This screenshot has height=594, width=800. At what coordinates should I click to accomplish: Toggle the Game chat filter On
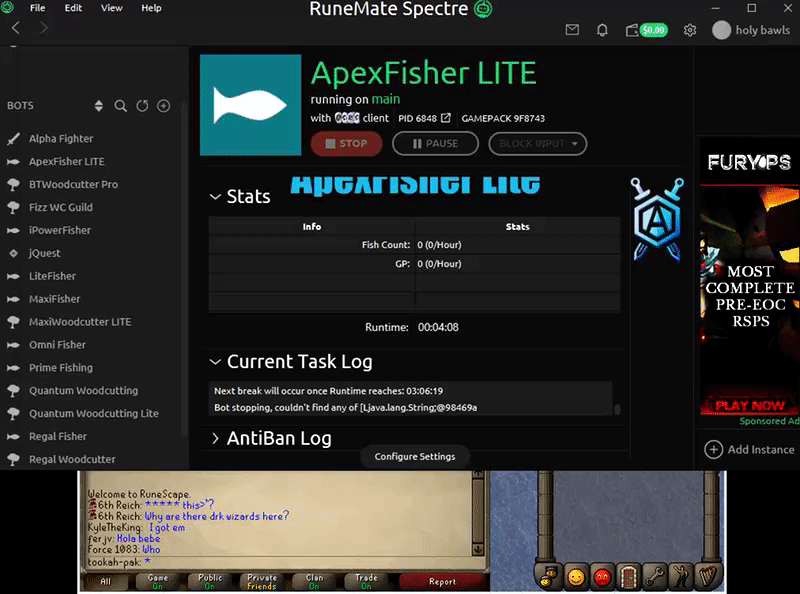click(158, 582)
